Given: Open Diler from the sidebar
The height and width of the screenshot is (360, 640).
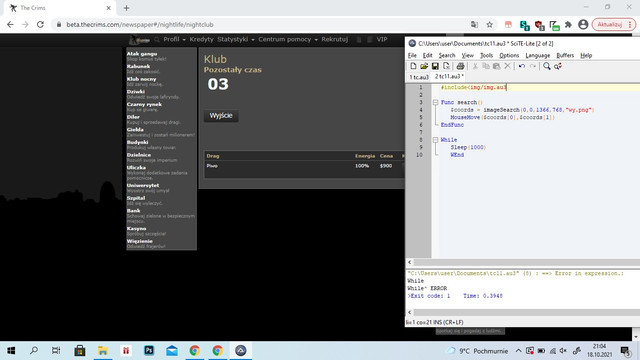Looking at the screenshot, I should 133,117.
